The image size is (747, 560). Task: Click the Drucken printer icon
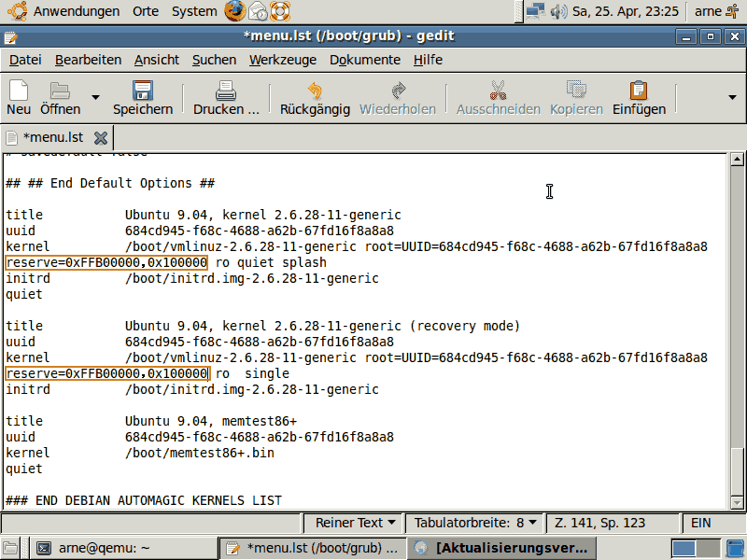point(226,91)
